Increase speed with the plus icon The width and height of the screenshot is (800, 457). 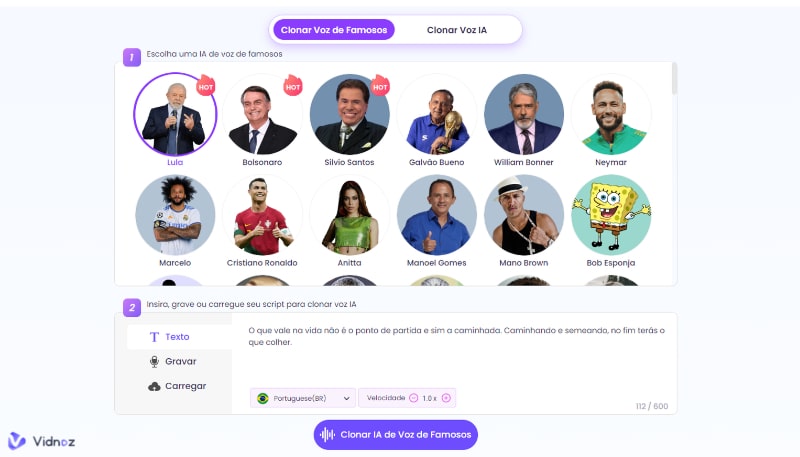pos(446,398)
